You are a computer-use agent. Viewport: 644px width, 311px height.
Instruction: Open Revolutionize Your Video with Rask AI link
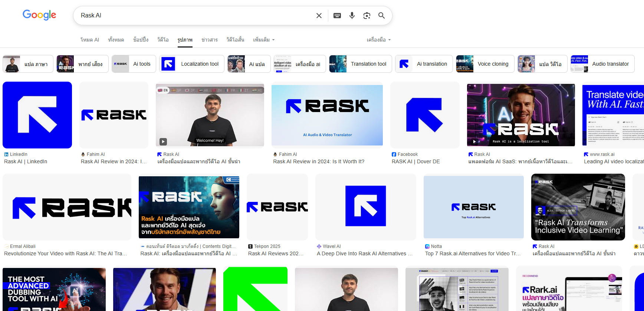[66, 253]
